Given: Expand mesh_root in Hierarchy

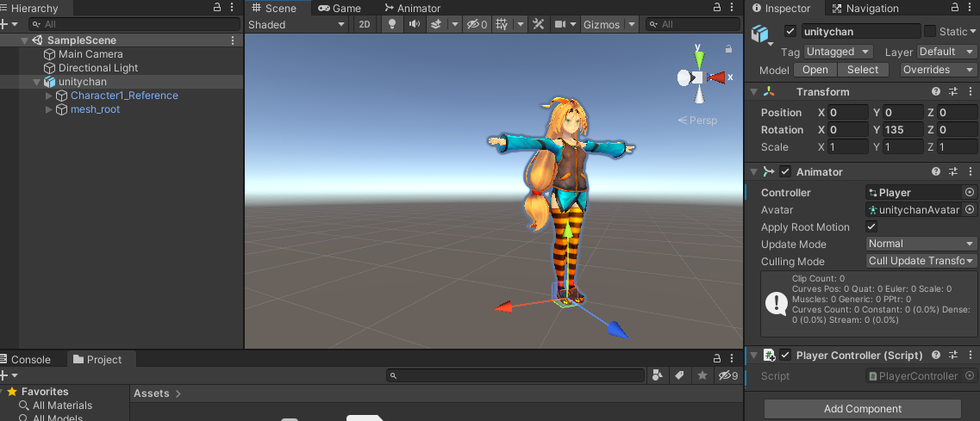Looking at the screenshot, I should (49, 109).
